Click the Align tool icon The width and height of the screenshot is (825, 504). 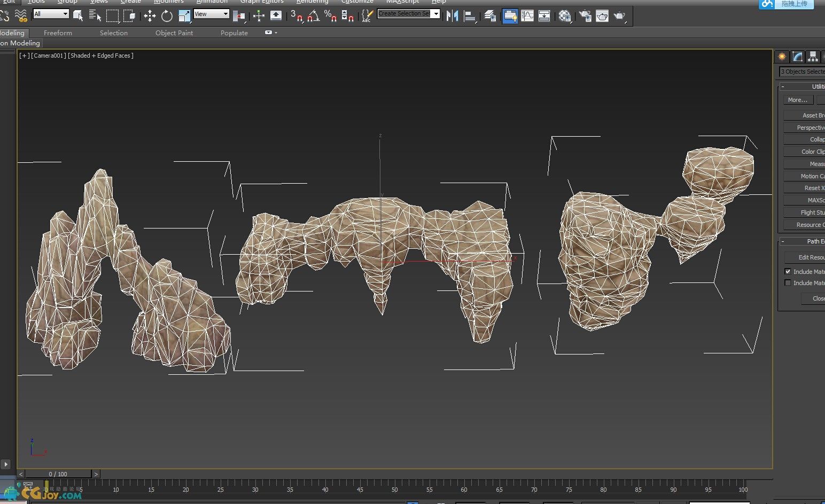point(470,15)
